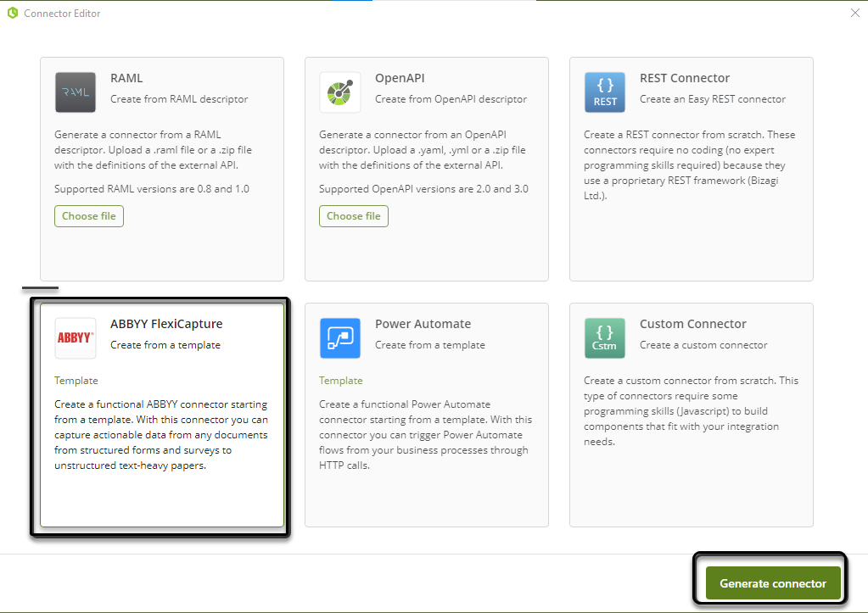
Task: Click the Template label under ABBYY FlexiCapture
Action: tap(76, 381)
